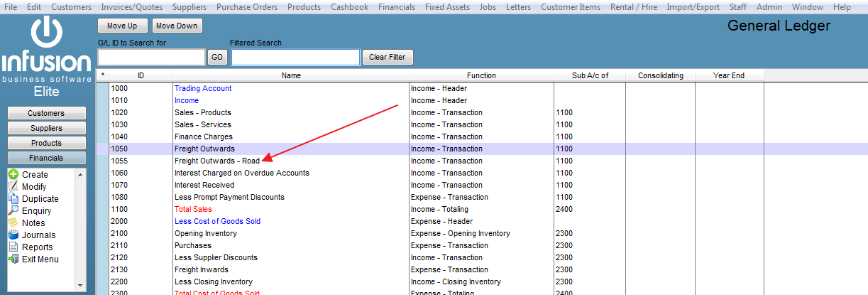
Task: Open the Rental / Hire menu
Action: click(x=634, y=7)
